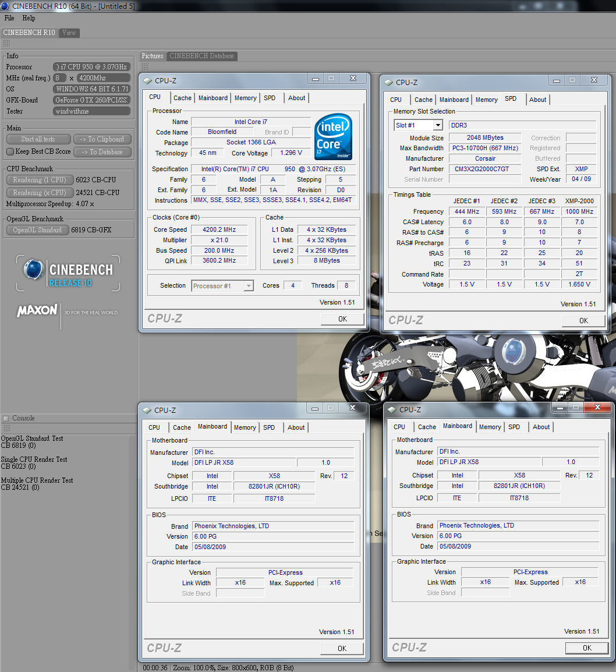The height and width of the screenshot is (672, 616).
Task: Minimize the top-left CPU-Z window
Action: (x=316, y=79)
